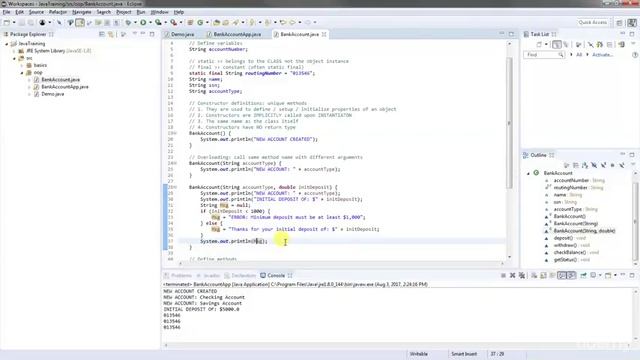
Task: Click the Run Last Tool external tools icon
Action: (x=174, y=22)
